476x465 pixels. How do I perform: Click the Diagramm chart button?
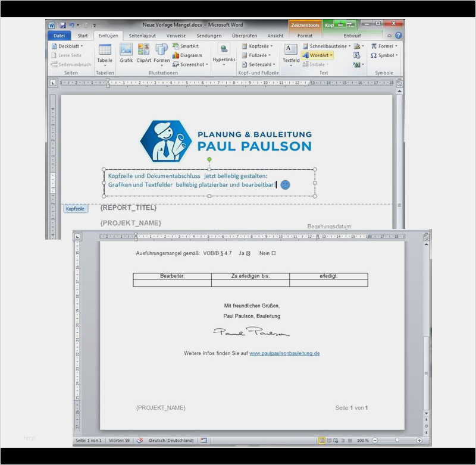point(187,55)
